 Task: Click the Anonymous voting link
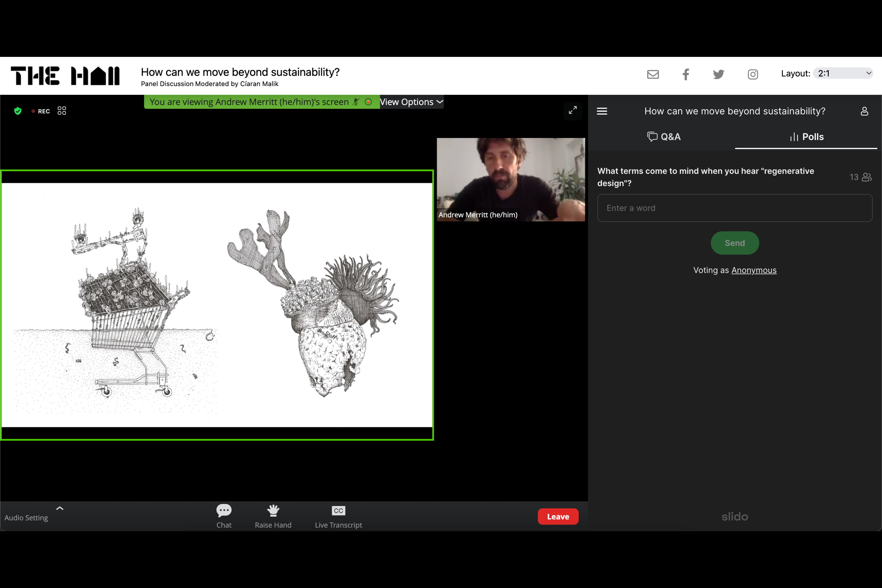[x=754, y=270]
